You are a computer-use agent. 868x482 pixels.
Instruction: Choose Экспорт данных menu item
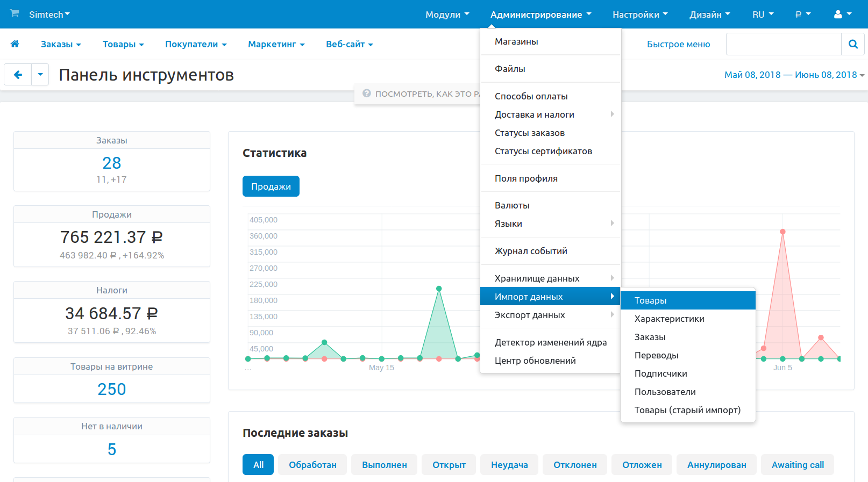pos(530,315)
